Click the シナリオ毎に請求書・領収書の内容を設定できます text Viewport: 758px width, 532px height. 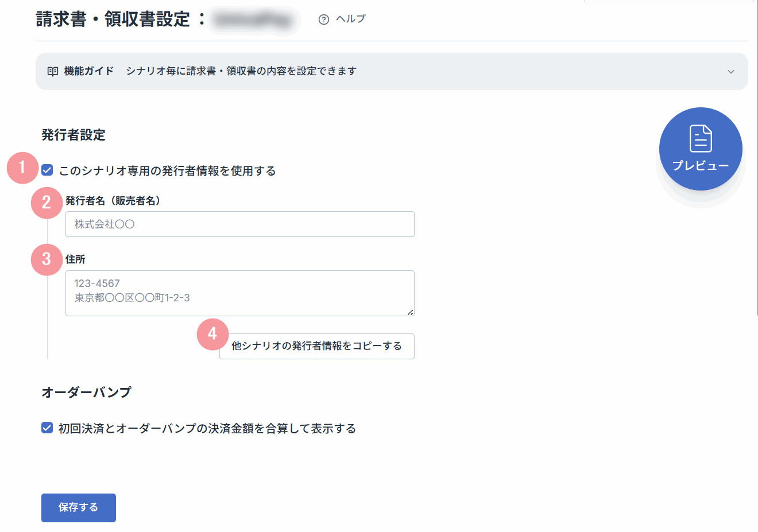[x=241, y=71]
